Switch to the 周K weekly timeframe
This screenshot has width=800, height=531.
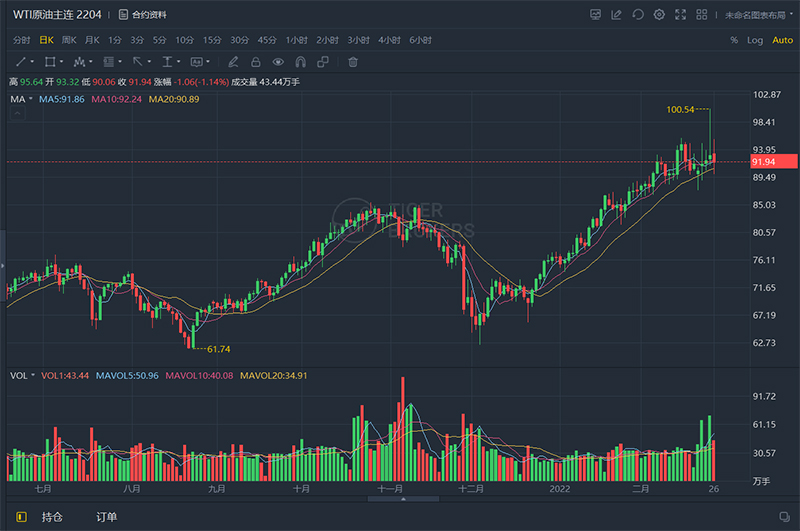coord(69,40)
